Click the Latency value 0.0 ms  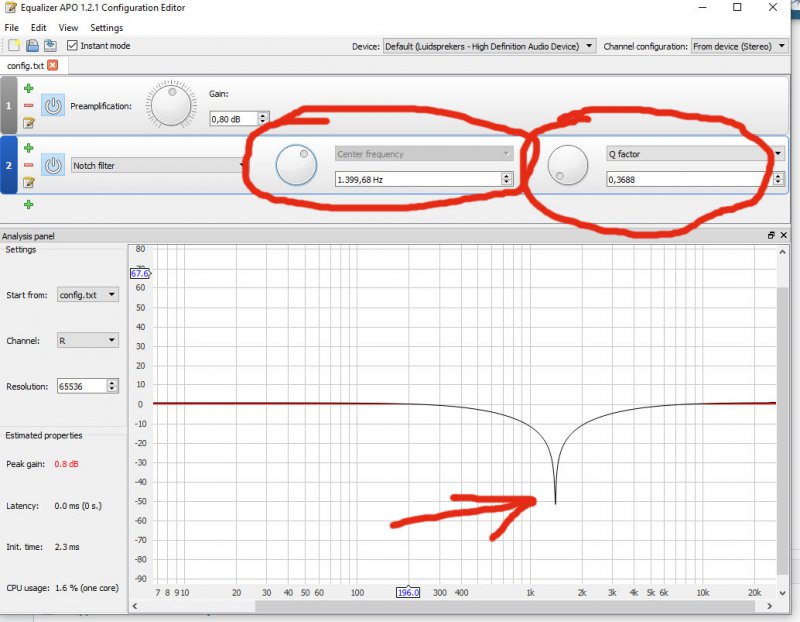pos(78,506)
